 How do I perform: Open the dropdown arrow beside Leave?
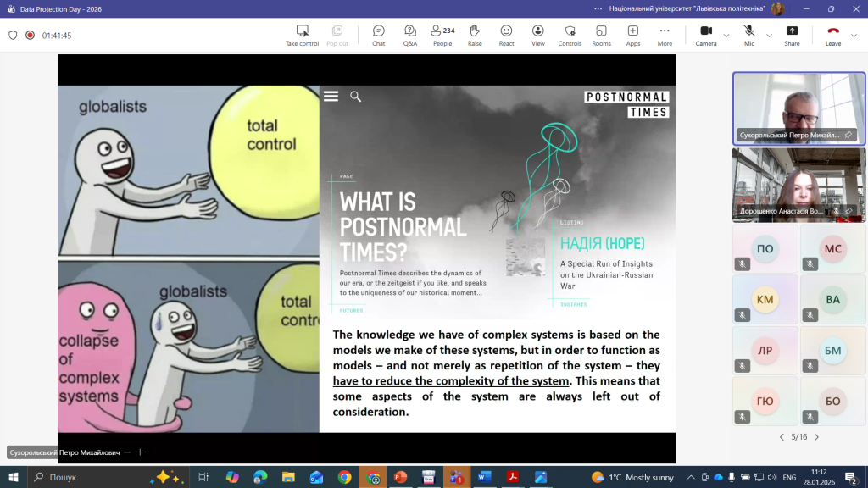[x=854, y=36]
